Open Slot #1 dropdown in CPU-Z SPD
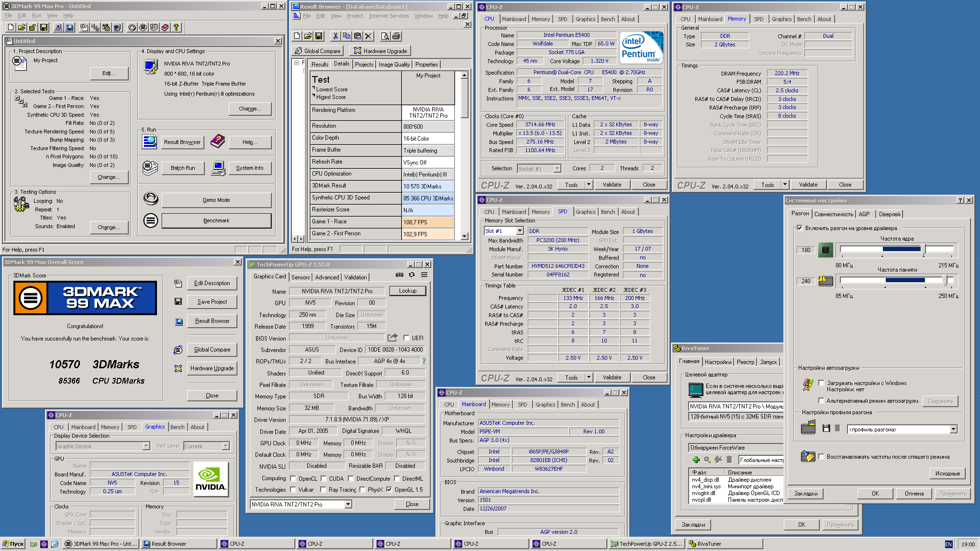 (x=520, y=231)
